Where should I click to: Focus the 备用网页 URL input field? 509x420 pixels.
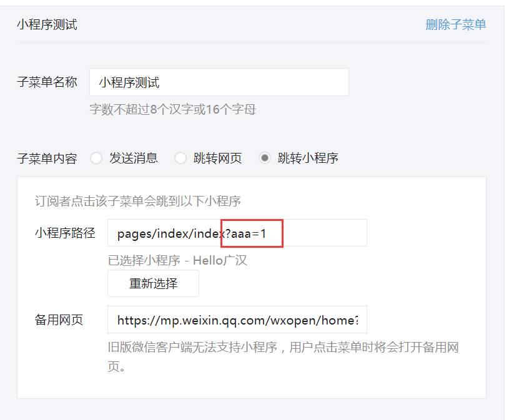point(237,320)
